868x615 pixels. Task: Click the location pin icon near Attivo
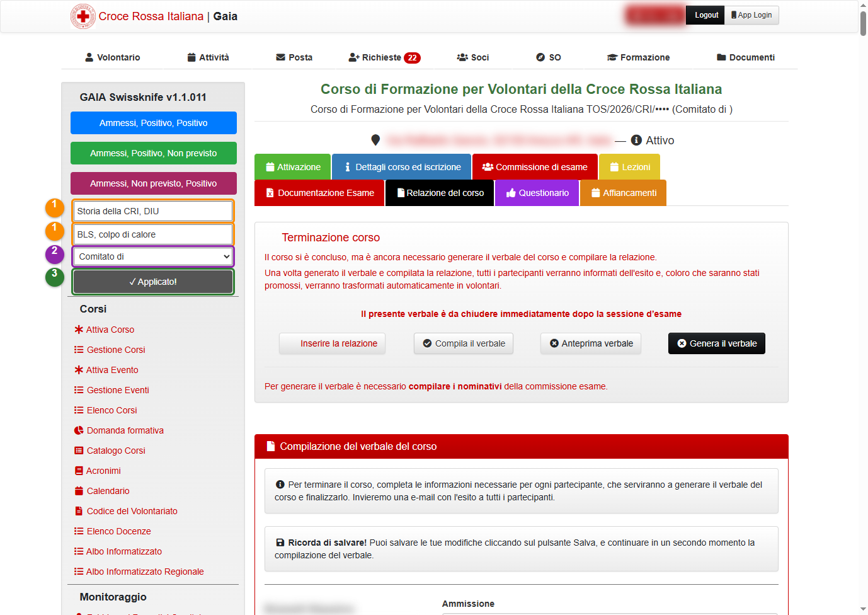tap(375, 140)
